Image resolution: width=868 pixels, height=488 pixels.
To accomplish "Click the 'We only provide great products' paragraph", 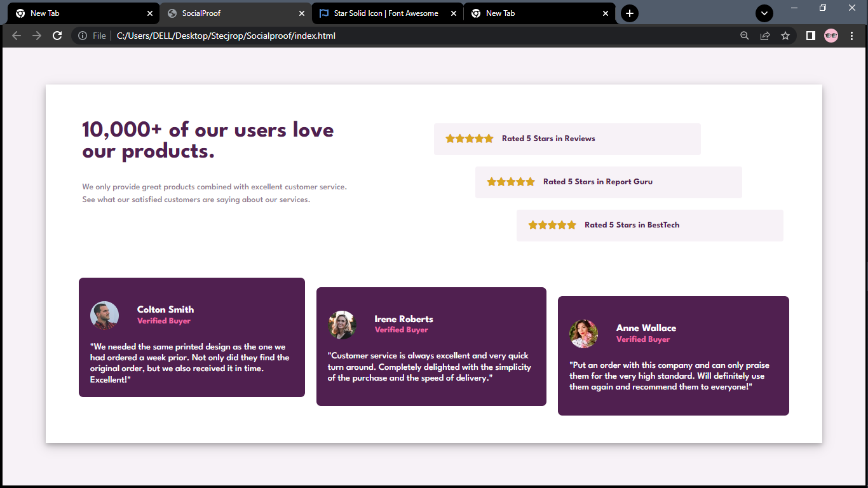I will click(x=214, y=193).
